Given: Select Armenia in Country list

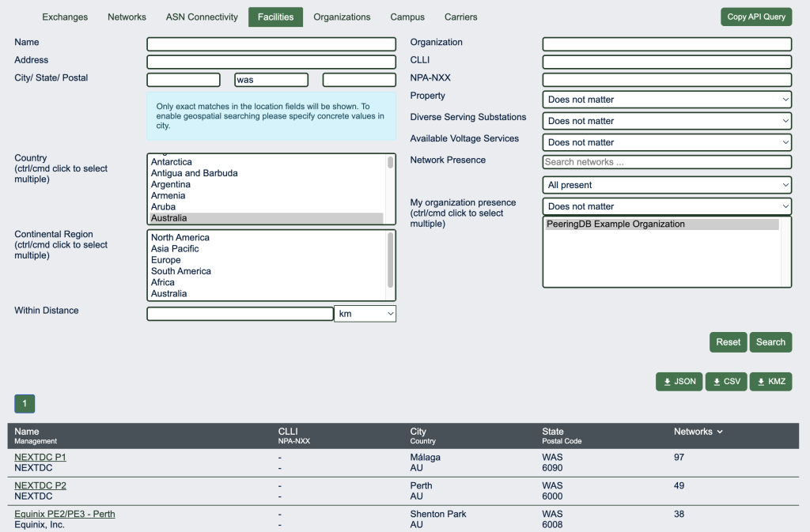Looking at the screenshot, I should click(266, 195).
